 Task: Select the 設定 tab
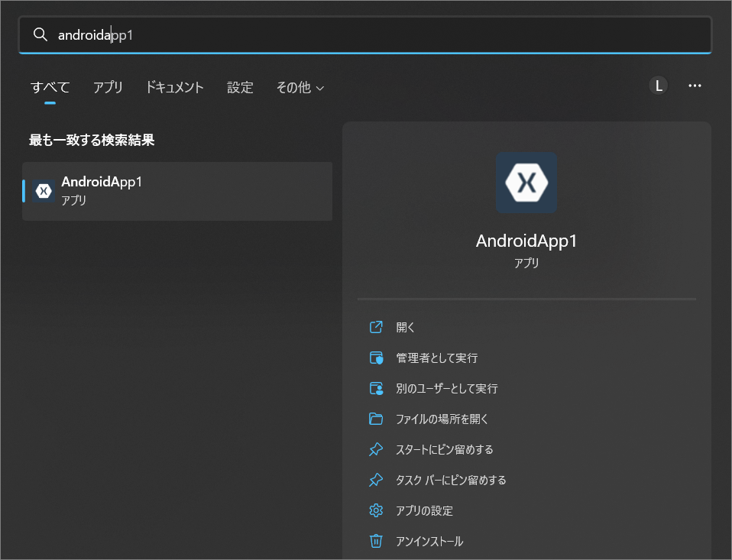pyautogui.click(x=240, y=87)
